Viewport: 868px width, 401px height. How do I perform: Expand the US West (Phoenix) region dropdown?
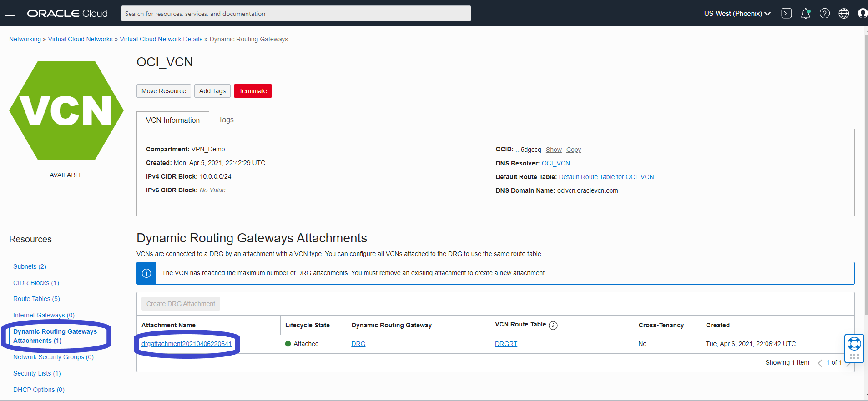pos(737,14)
